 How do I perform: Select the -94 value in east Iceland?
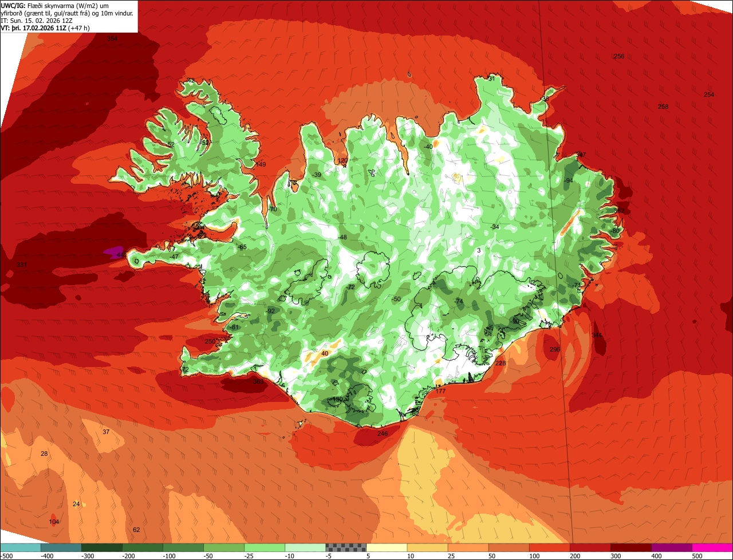pos(568,180)
